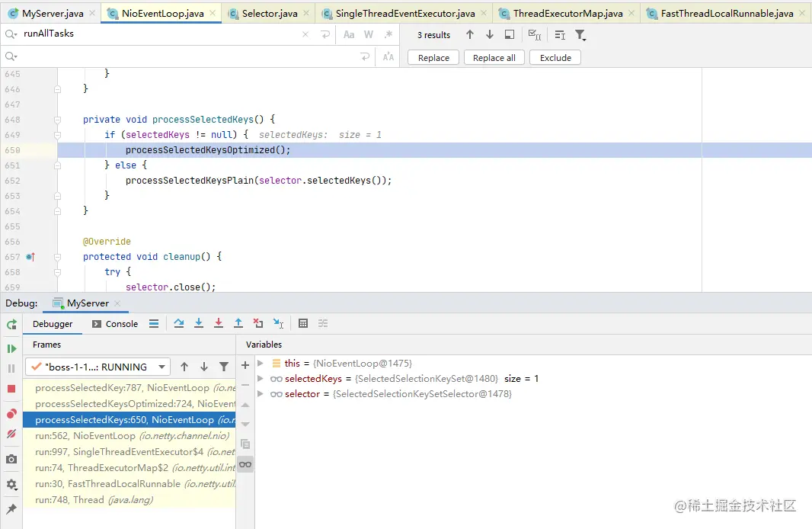Viewport: 812px width, 529px height.
Task: Click Step Out in debugger toolbar
Action: coord(238,323)
